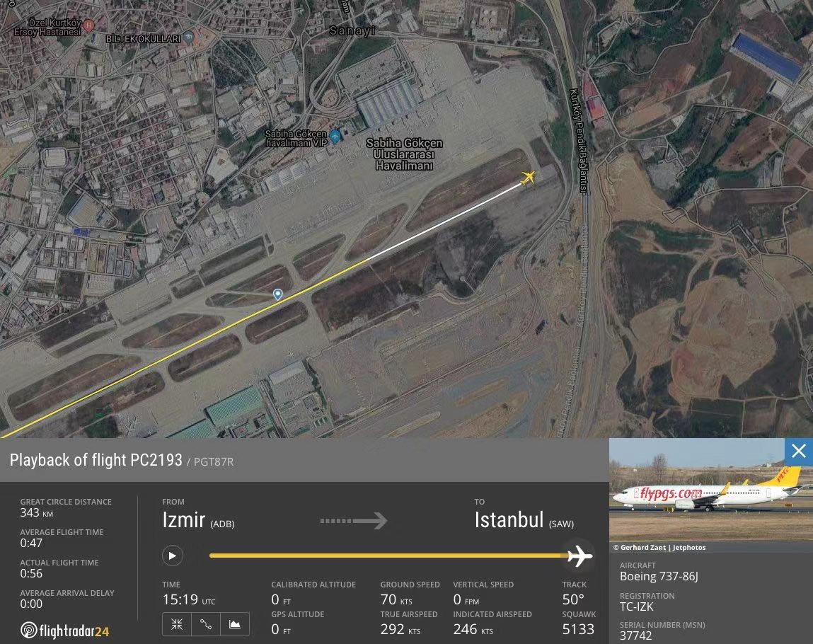Click the flightradar24 logo
Image resolution: width=813 pixels, height=644 pixels.
[65, 631]
